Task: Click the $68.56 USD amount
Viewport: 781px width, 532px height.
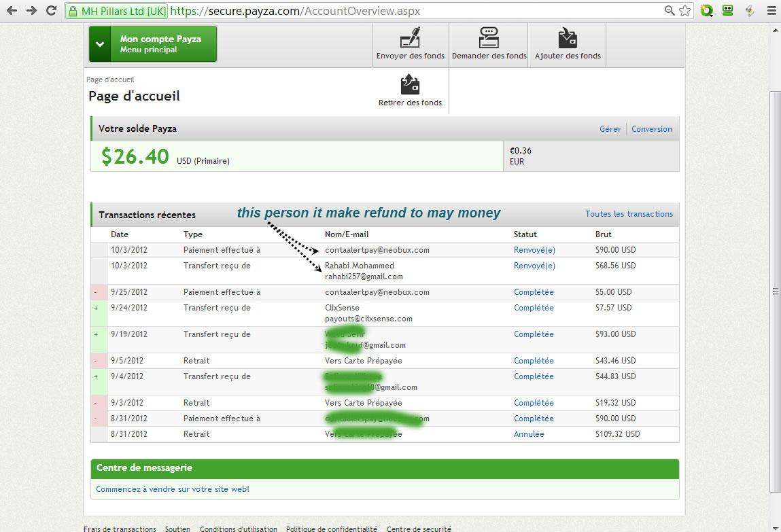Action: [616, 266]
